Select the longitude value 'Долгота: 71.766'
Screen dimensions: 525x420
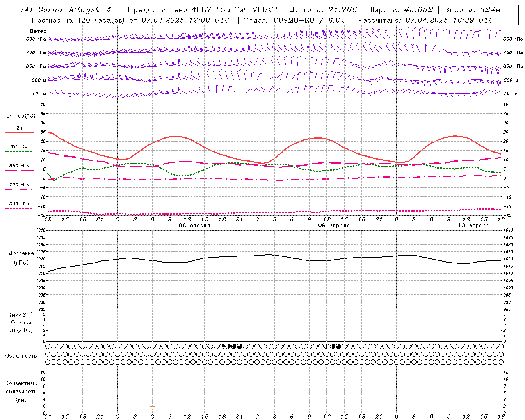323,10
